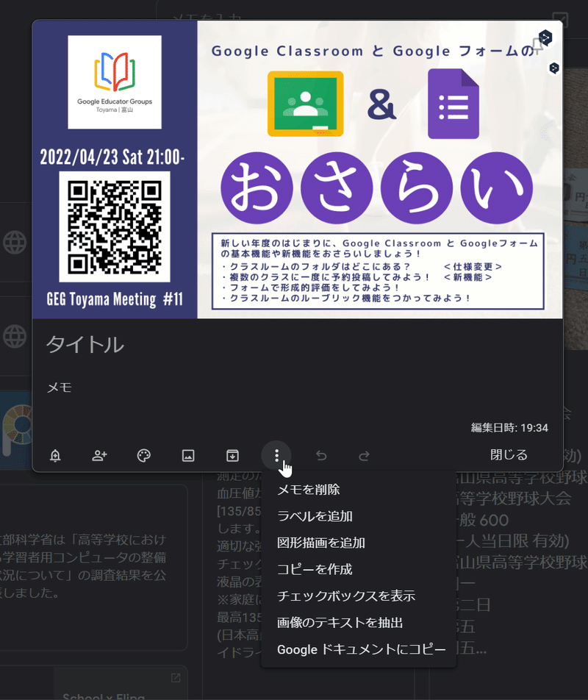Open the GEG Toyama Meeting image
Screen dimensions: 588x700
tap(298, 170)
